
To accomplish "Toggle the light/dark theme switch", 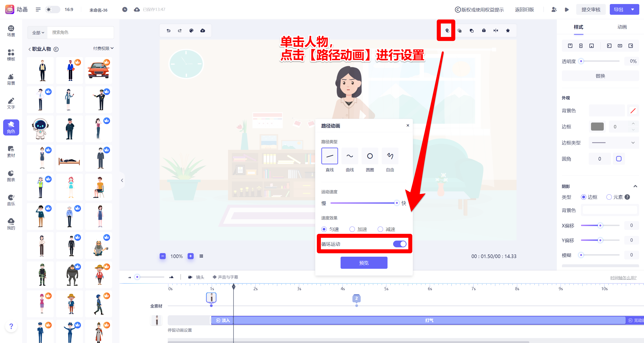I will click(53, 9).
